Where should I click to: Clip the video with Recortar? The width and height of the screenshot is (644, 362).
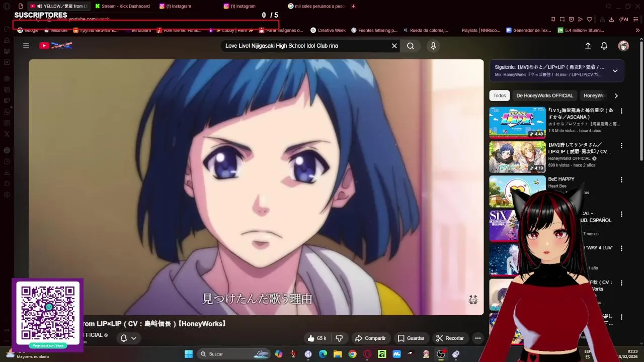(450, 338)
